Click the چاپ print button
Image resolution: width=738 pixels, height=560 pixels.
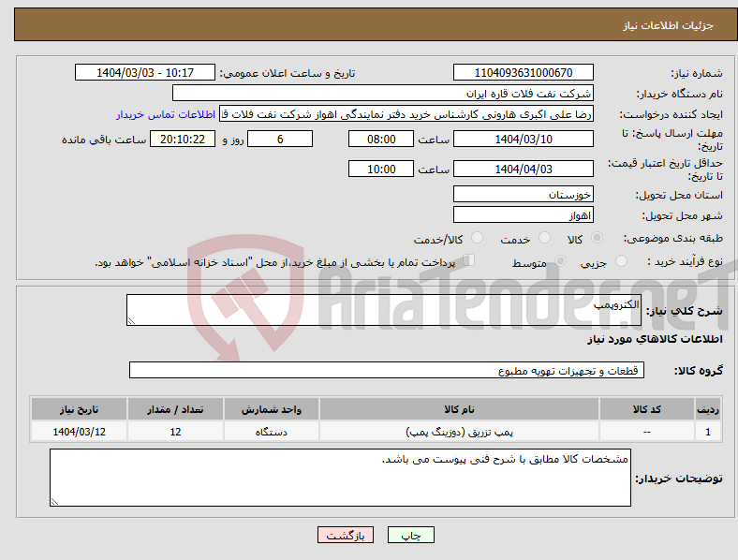411,535
